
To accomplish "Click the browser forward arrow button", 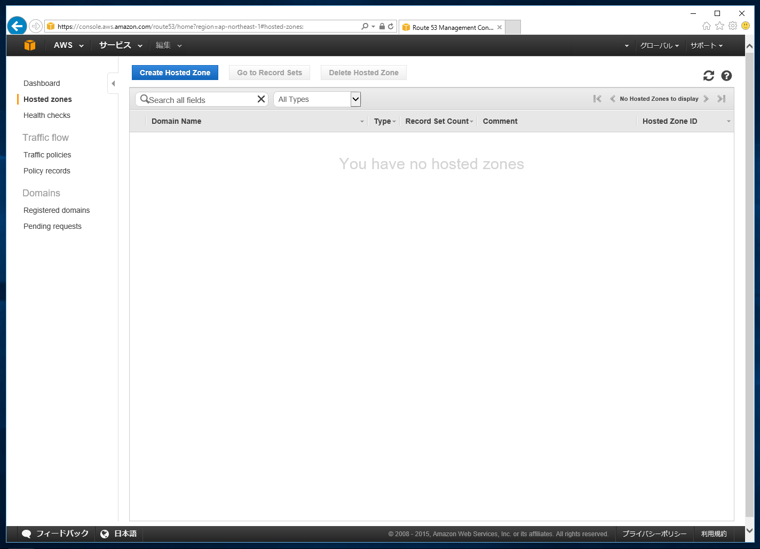I will click(x=35, y=26).
